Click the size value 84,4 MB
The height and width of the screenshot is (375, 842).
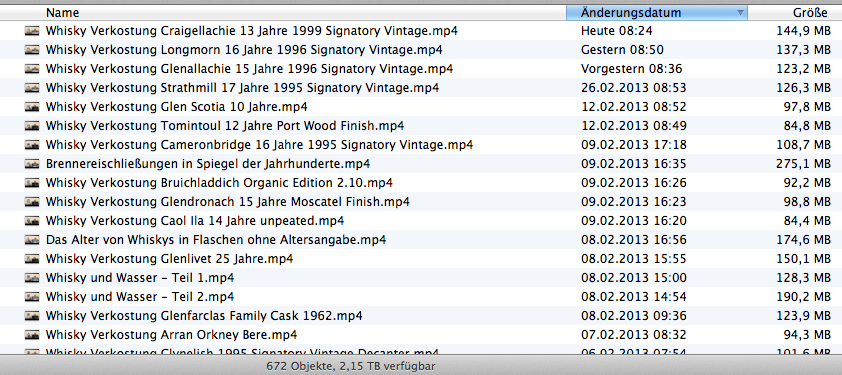[807, 221]
